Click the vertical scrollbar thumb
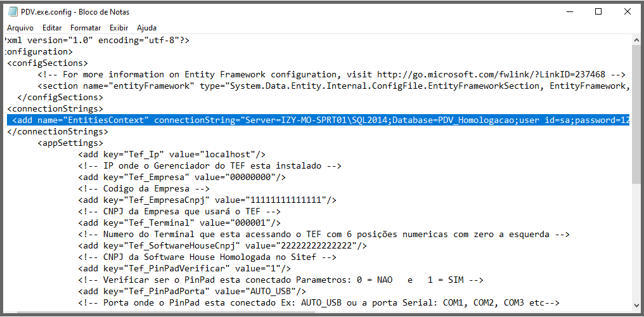 coord(636,114)
